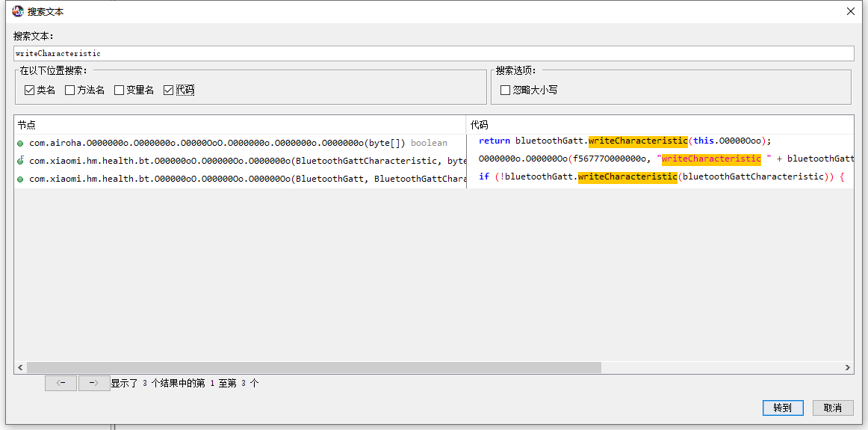Toggle the 类名 checkbox
Screen dimensions: 868x430
tap(30, 90)
